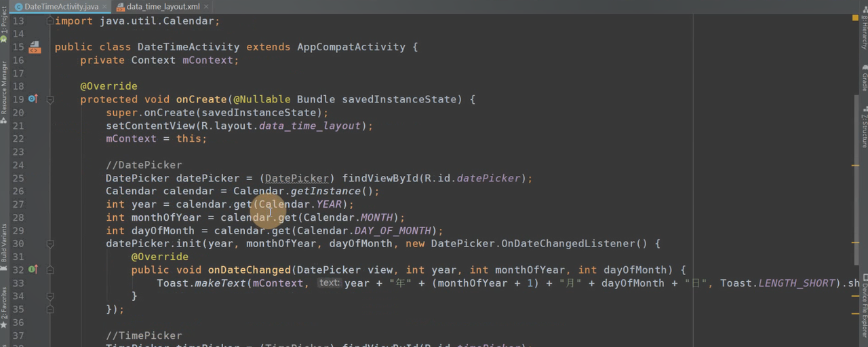Click the fold end marker on line 34

coord(50,296)
